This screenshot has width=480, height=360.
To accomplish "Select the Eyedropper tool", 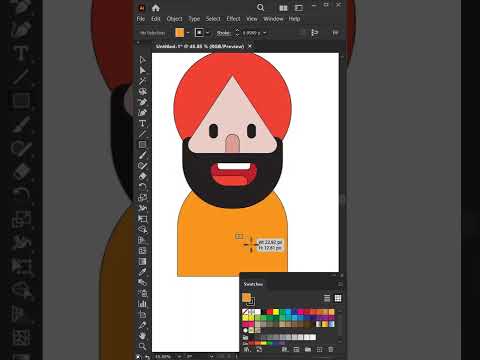I will click(142, 272).
